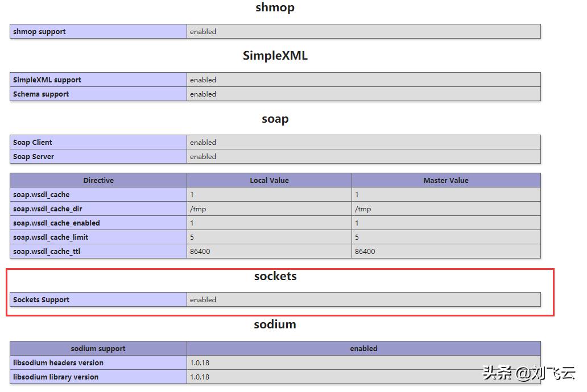Click the "sodium" section heading
Image resolution: width=587 pixels, height=392 pixels.
click(275, 324)
